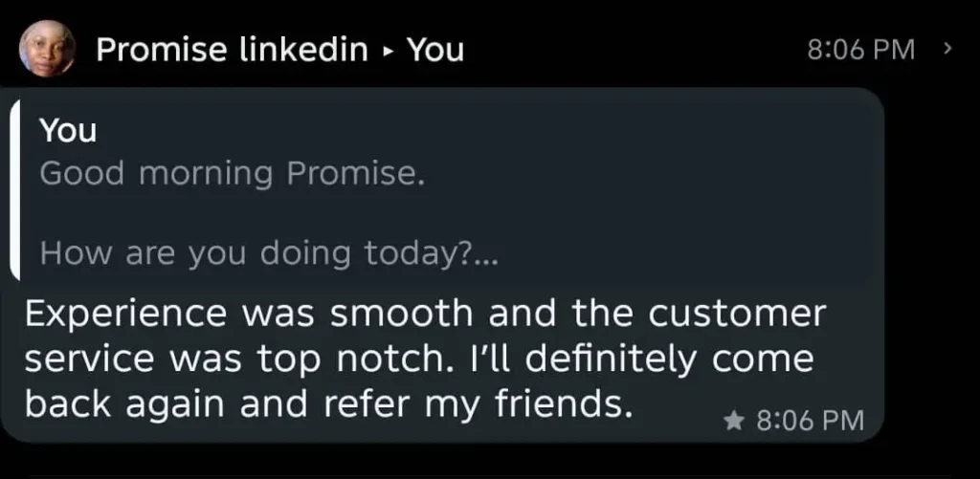Image resolution: width=980 pixels, height=479 pixels.
Task: Click the small arrow between Promise linkedin and You
Action: 388,51
